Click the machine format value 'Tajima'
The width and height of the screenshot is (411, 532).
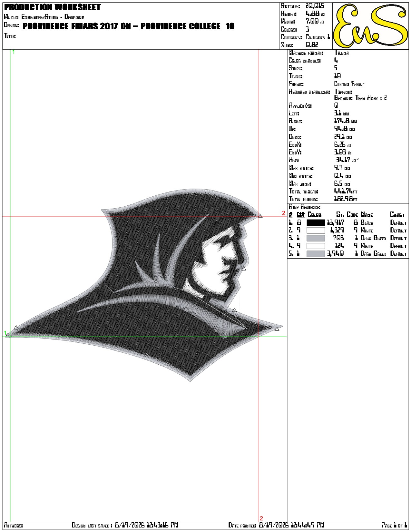tap(341, 53)
